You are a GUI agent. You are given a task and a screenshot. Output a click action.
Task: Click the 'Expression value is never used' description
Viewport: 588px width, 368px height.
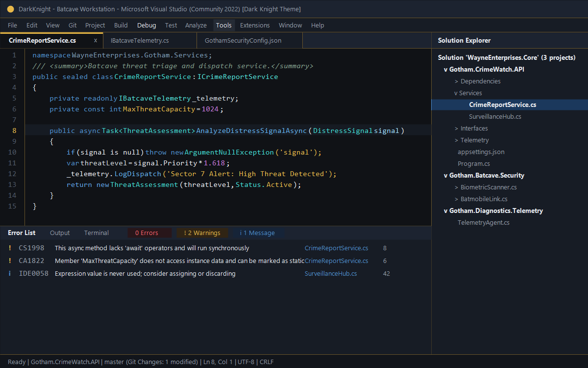point(145,274)
